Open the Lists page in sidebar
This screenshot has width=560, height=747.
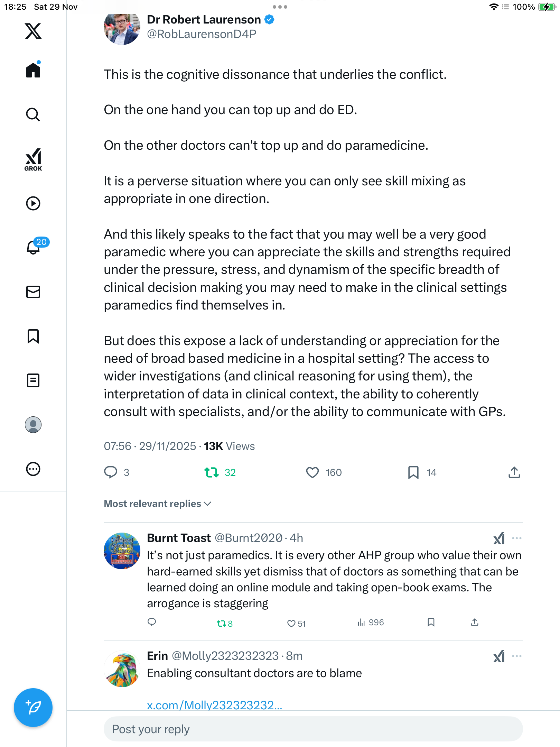33,380
